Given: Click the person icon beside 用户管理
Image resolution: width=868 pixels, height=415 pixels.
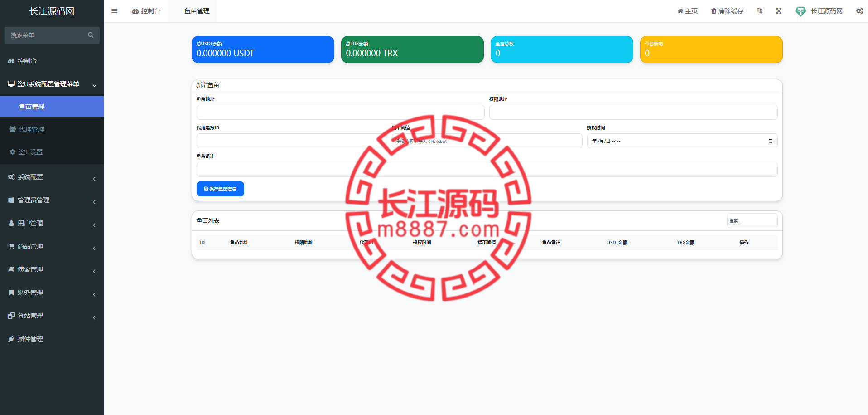Looking at the screenshot, I should [x=11, y=223].
